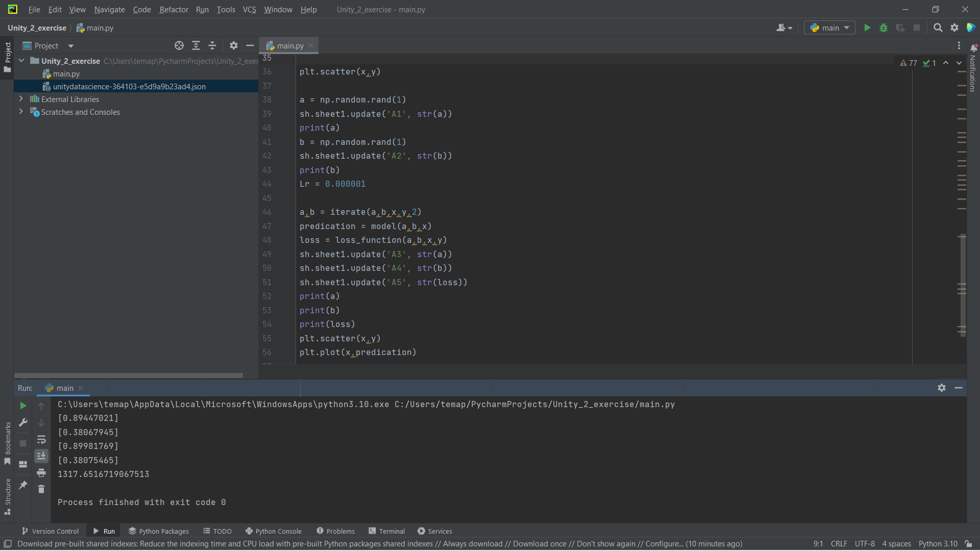This screenshot has width=980, height=551.
Task: Switch to Python Console tab
Action: (x=274, y=531)
